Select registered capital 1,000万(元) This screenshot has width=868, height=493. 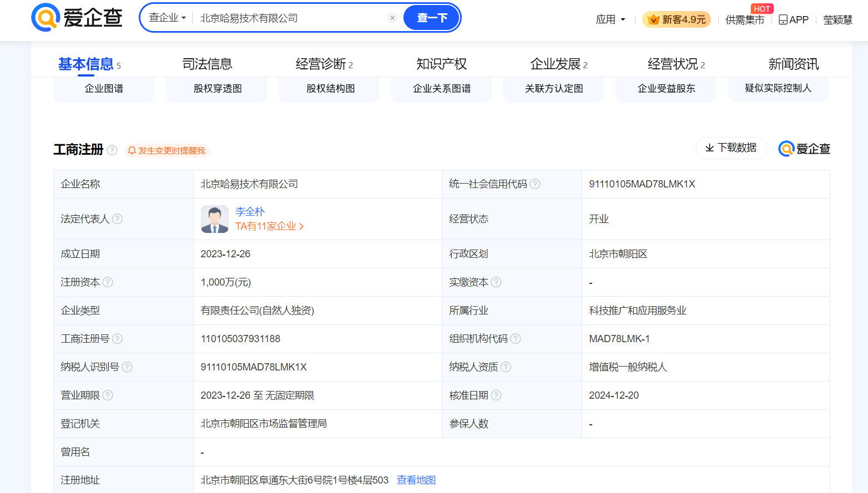pyautogui.click(x=226, y=282)
